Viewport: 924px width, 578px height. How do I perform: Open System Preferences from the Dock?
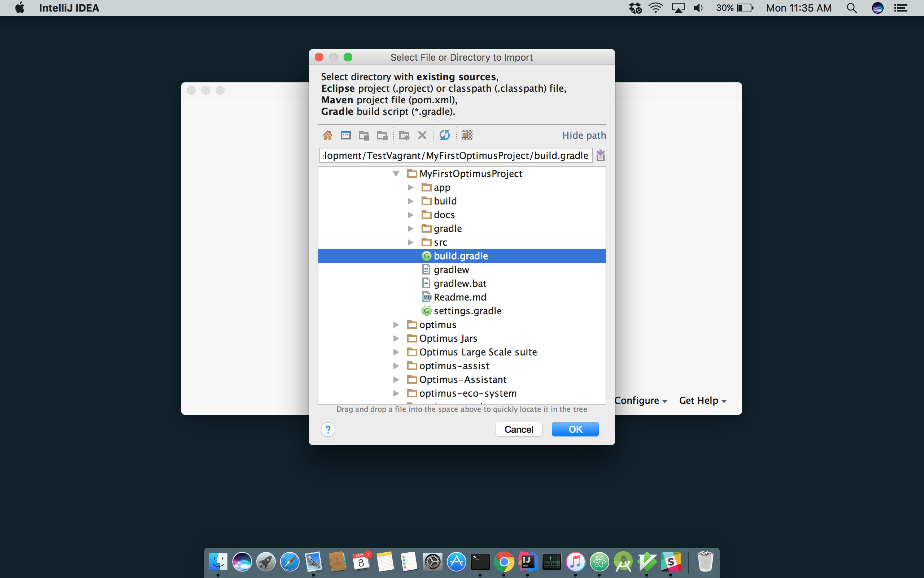[x=432, y=562]
